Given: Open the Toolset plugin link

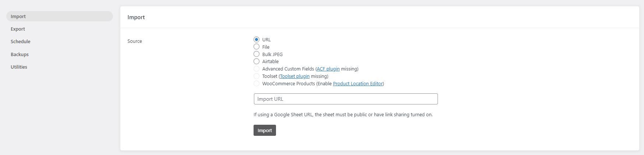Looking at the screenshot, I should (x=295, y=76).
